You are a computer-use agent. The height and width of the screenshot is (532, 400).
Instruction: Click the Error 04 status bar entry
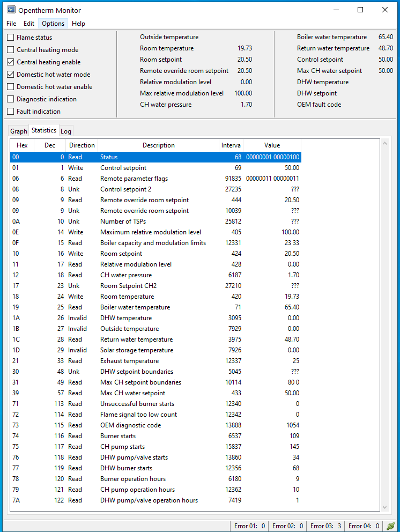pyautogui.click(x=364, y=526)
